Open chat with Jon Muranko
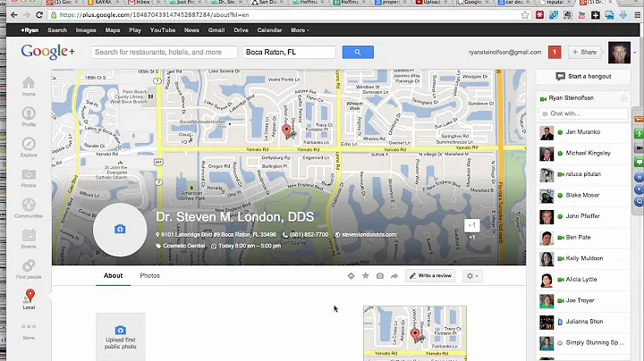This screenshot has width=644, height=361. tap(583, 132)
